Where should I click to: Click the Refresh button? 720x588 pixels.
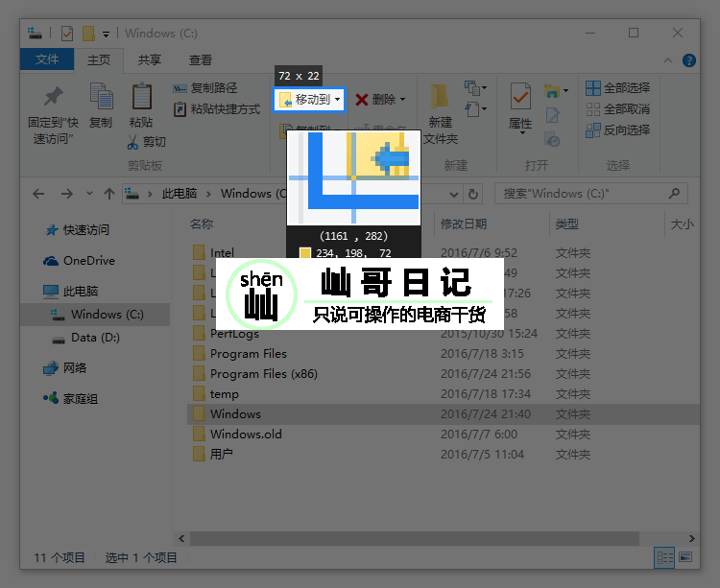473,195
